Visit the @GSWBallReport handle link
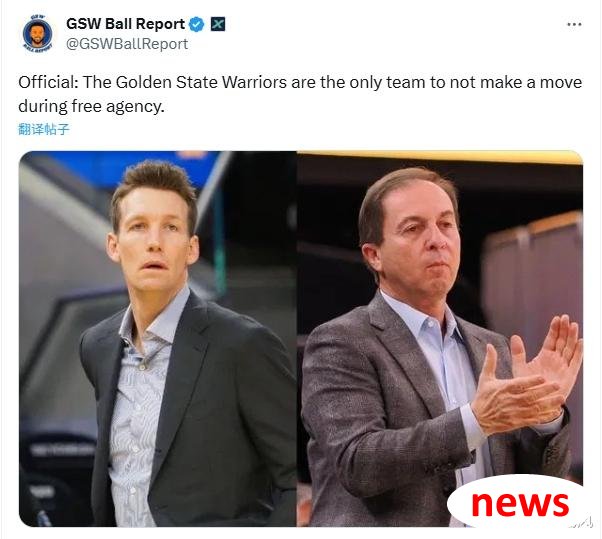The height and width of the screenshot is (539, 602). pyautogui.click(x=127, y=44)
